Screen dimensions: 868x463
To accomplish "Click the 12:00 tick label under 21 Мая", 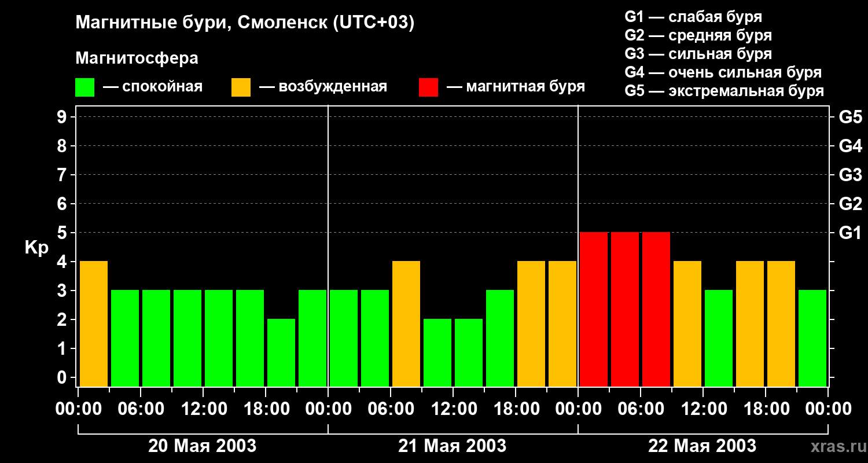I will point(454,409).
